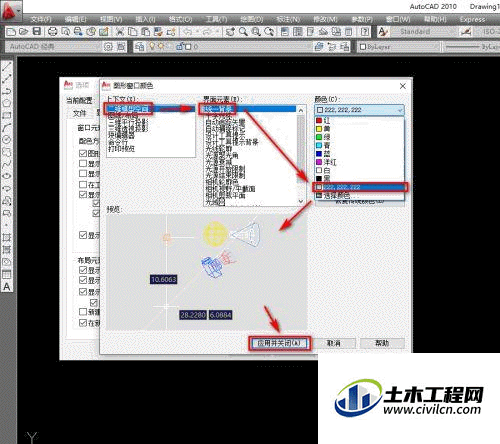The image size is (500, 444).
Task: Switch to 文件 tab in Options dialog
Action: (x=79, y=113)
